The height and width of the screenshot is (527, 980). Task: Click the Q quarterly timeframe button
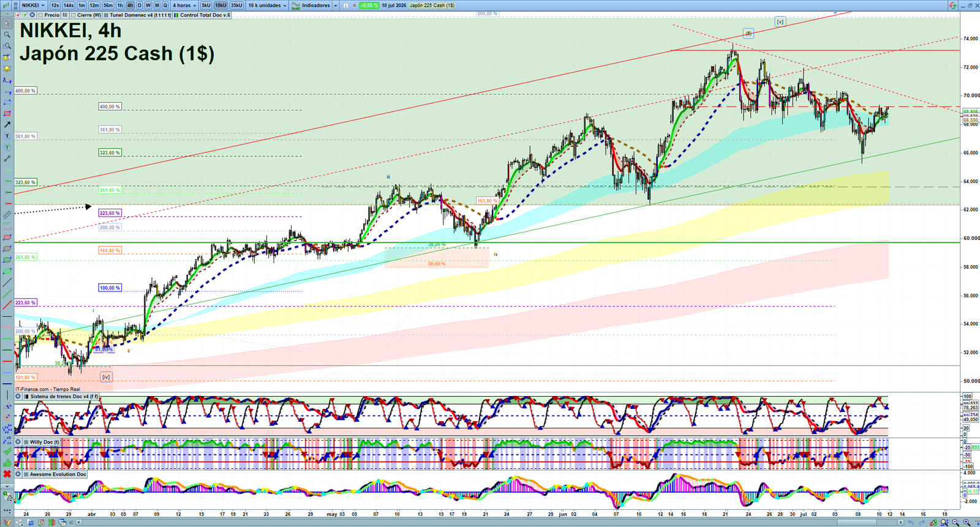tap(165, 6)
